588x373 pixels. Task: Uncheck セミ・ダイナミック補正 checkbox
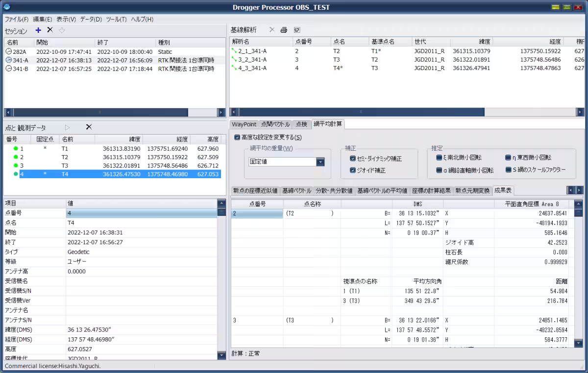(353, 159)
